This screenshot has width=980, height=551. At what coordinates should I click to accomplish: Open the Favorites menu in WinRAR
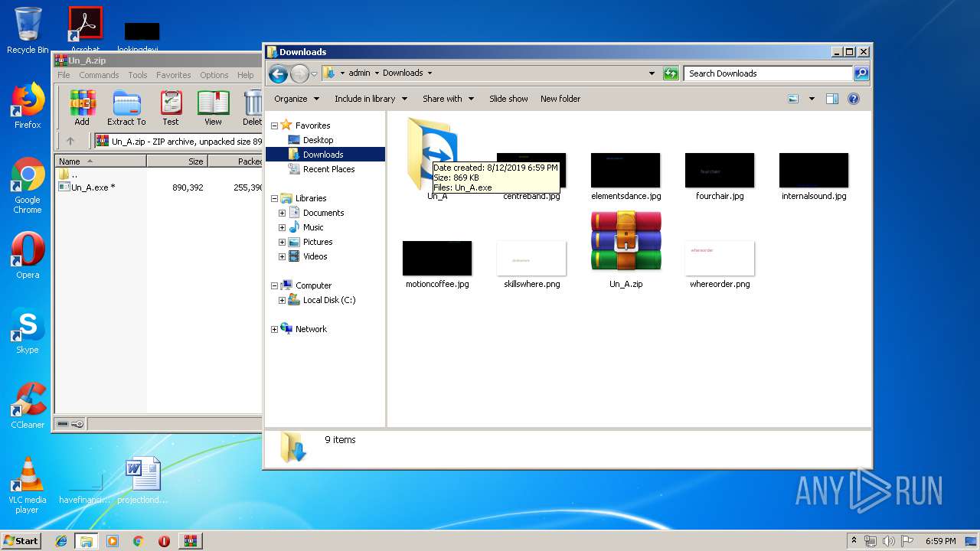[x=174, y=75]
